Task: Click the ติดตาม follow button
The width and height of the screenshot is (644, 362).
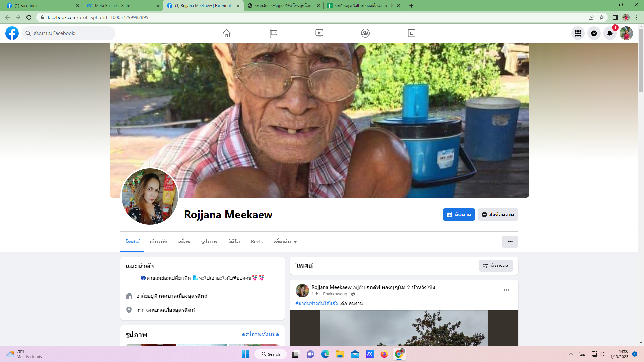Action: (459, 215)
